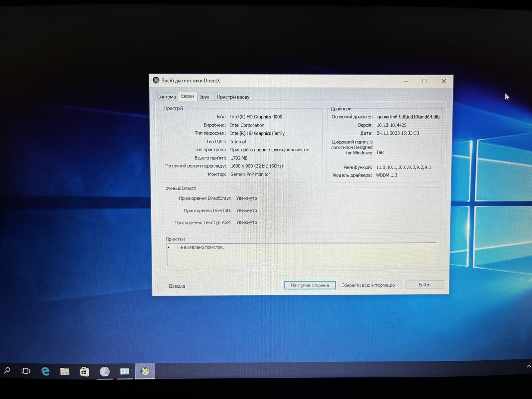Viewport: 532px width, 399px height.
Task: Maximize the DirectX diagnostic window
Action: point(424,81)
